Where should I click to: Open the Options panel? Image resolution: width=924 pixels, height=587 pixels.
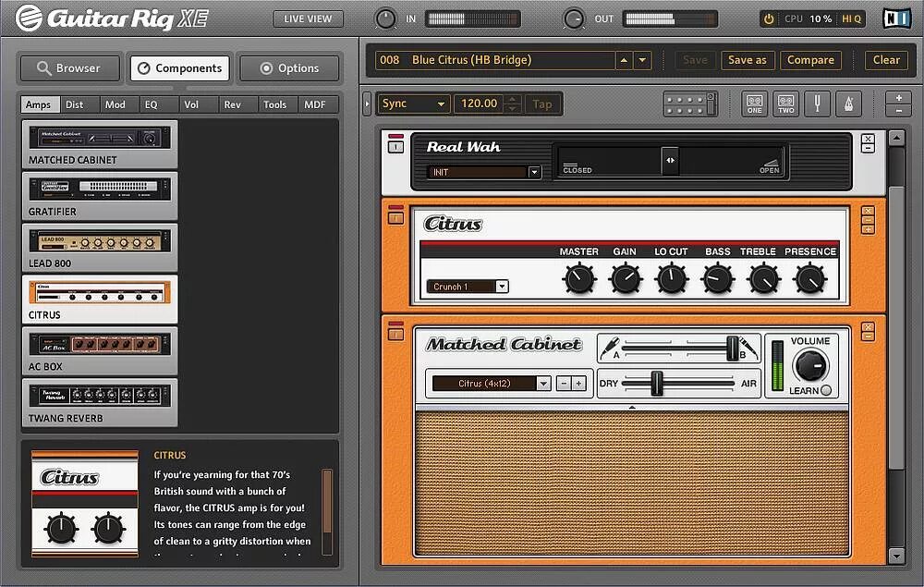click(289, 68)
